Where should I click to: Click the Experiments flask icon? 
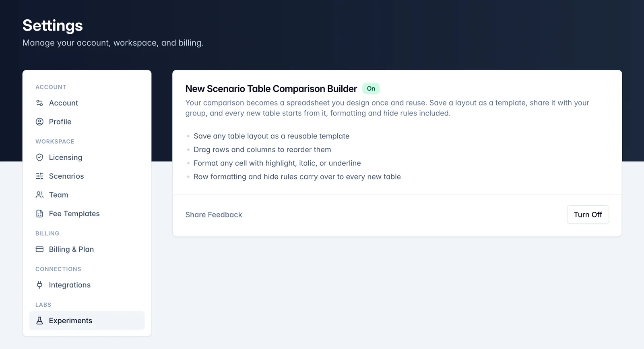39,320
